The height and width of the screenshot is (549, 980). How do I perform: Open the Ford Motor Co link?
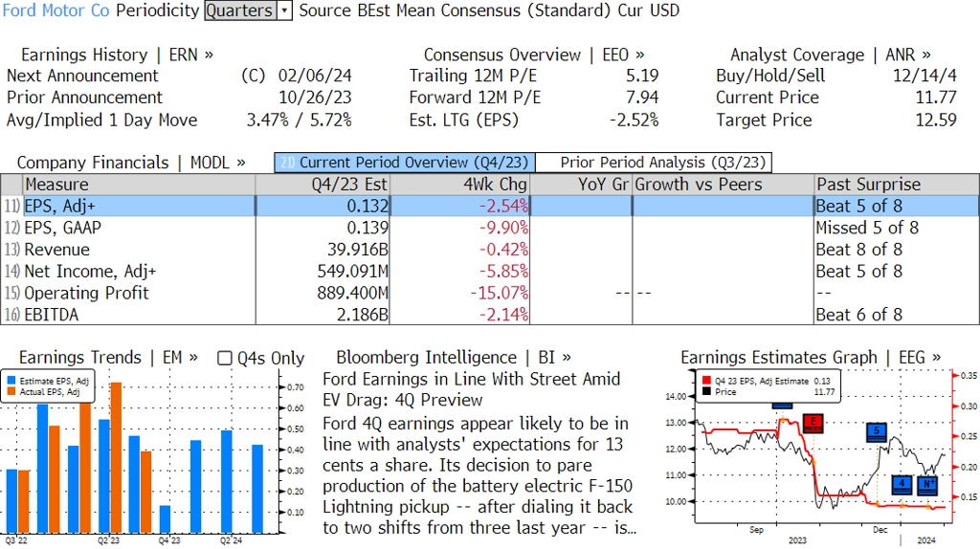pyautogui.click(x=56, y=11)
